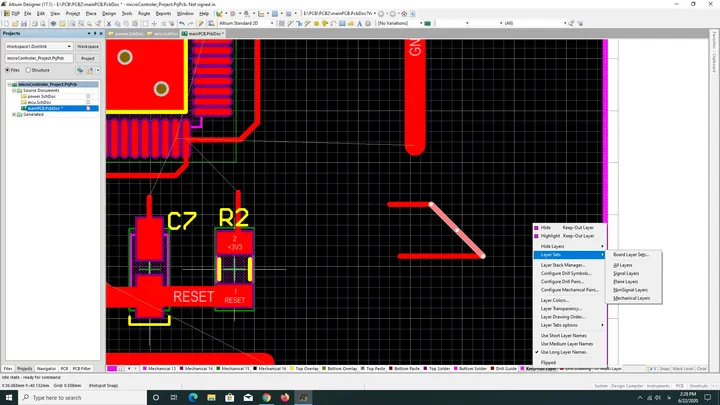Click the Place String text icon
This screenshot has height=405, width=720.
point(359,23)
